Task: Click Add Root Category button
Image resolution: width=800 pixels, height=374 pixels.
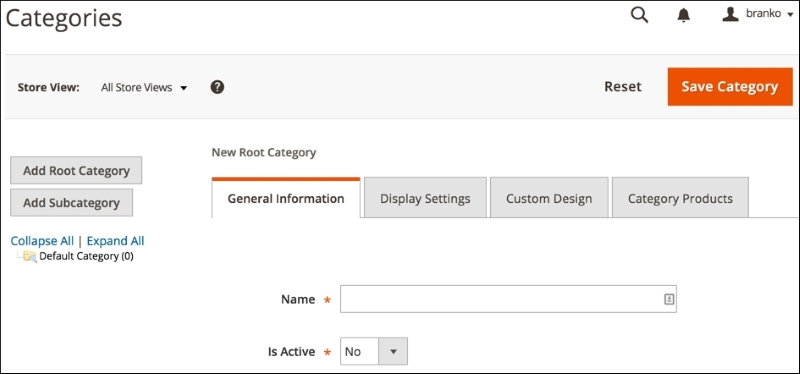Action: coord(76,170)
